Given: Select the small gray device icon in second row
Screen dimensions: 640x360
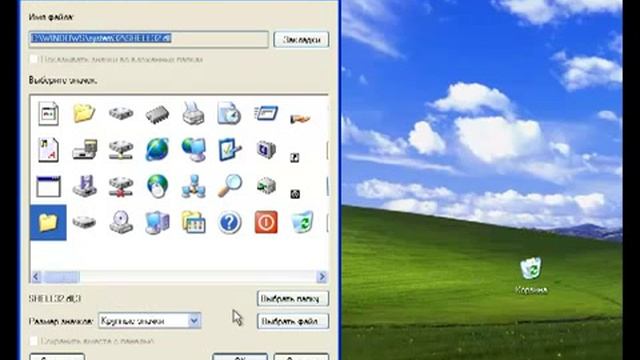Looking at the screenshot, I should [266, 149].
